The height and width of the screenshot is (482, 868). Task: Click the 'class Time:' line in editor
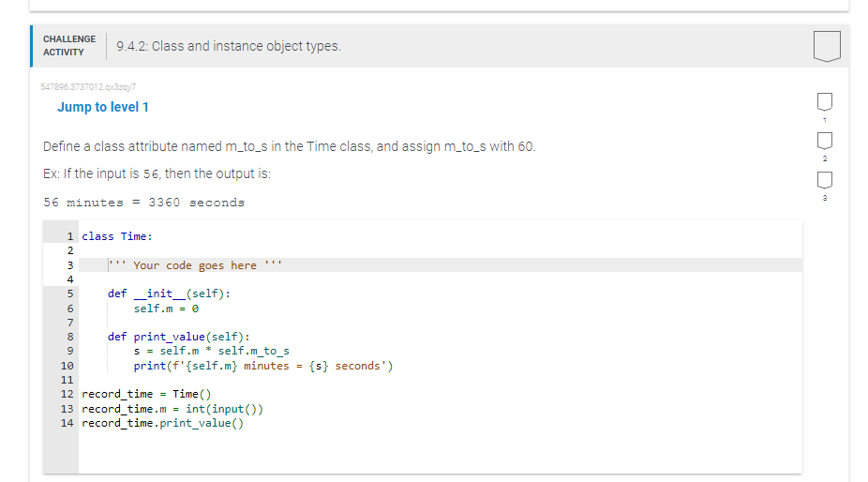pyautogui.click(x=117, y=236)
